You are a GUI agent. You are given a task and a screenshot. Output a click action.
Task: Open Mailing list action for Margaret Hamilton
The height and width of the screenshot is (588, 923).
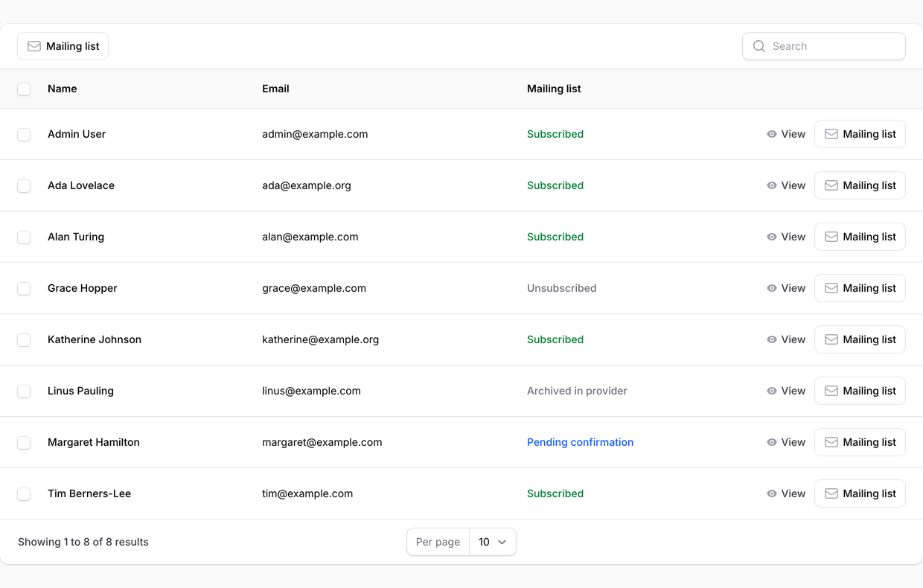pos(860,442)
